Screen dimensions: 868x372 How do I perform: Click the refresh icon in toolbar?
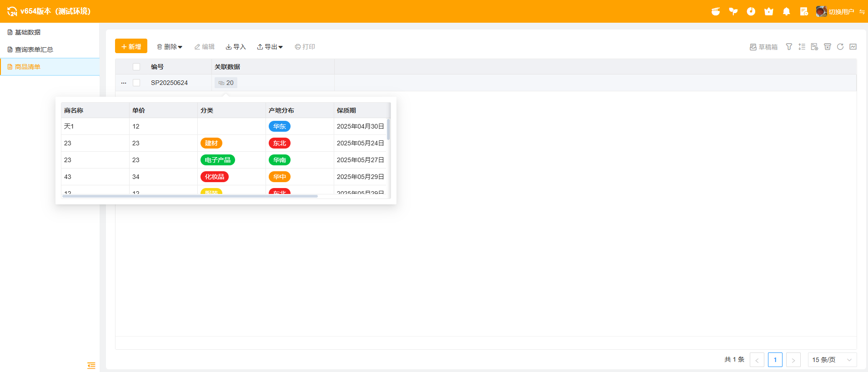(840, 47)
